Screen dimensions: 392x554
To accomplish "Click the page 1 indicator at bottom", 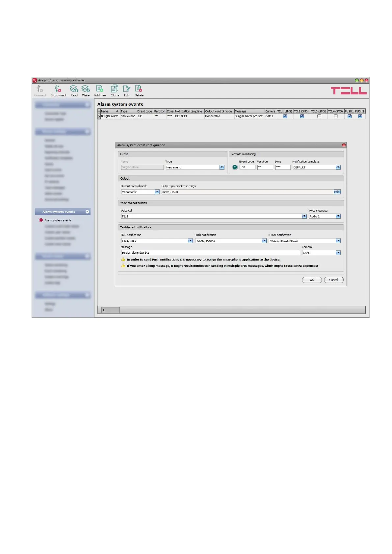I will click(110, 310).
